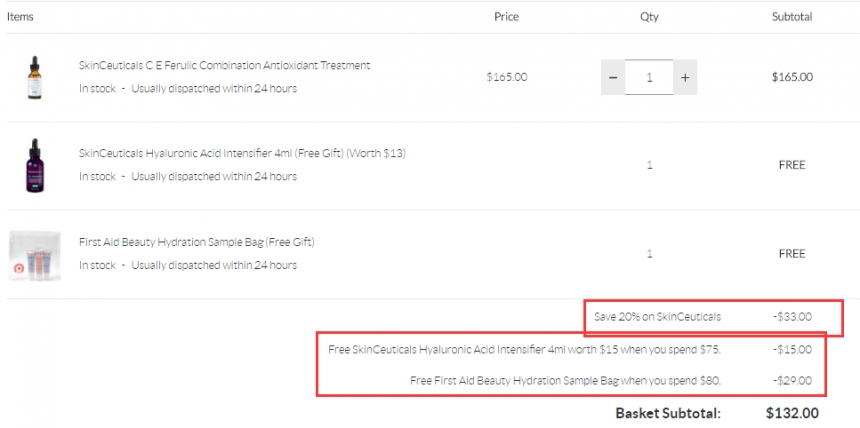Click the quantity input field showing 1

coord(649,77)
